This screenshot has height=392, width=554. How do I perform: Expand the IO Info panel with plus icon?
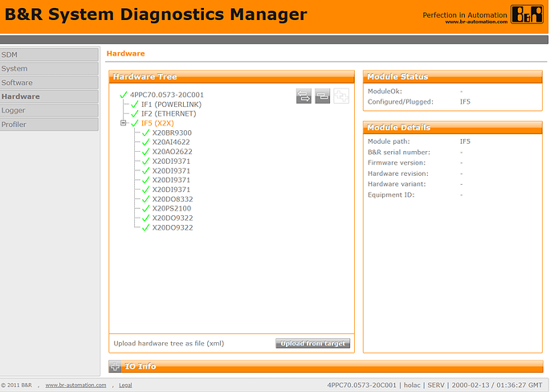click(115, 366)
